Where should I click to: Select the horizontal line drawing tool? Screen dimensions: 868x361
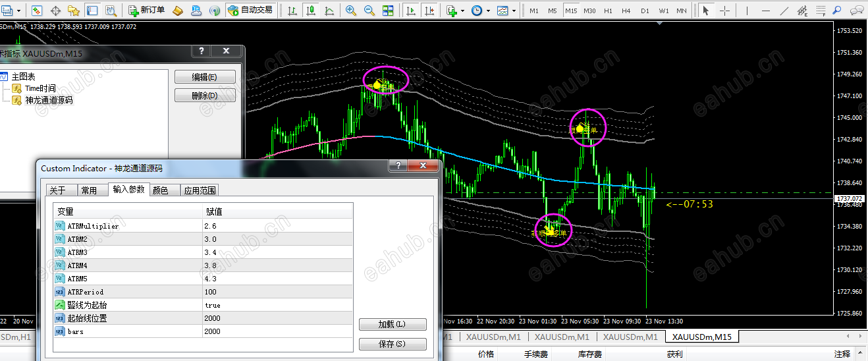pos(766,11)
